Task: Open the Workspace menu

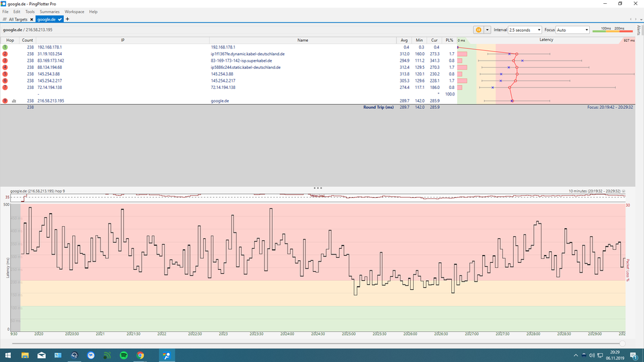Action: [x=74, y=12]
